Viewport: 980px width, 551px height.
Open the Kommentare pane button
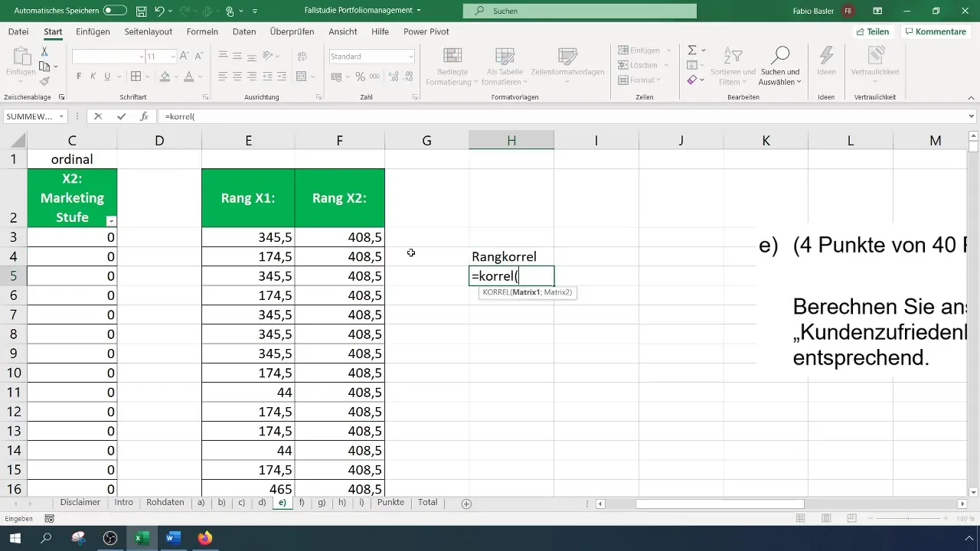[935, 31]
